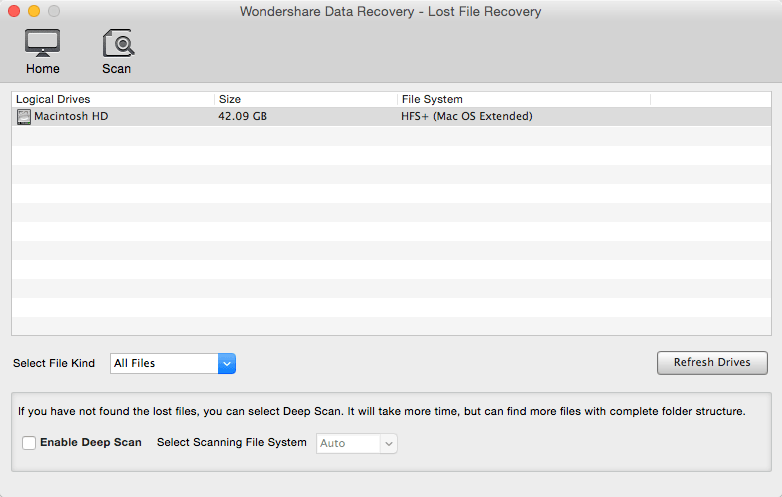
Task: Click the Refresh Drives button
Action: tap(712, 362)
